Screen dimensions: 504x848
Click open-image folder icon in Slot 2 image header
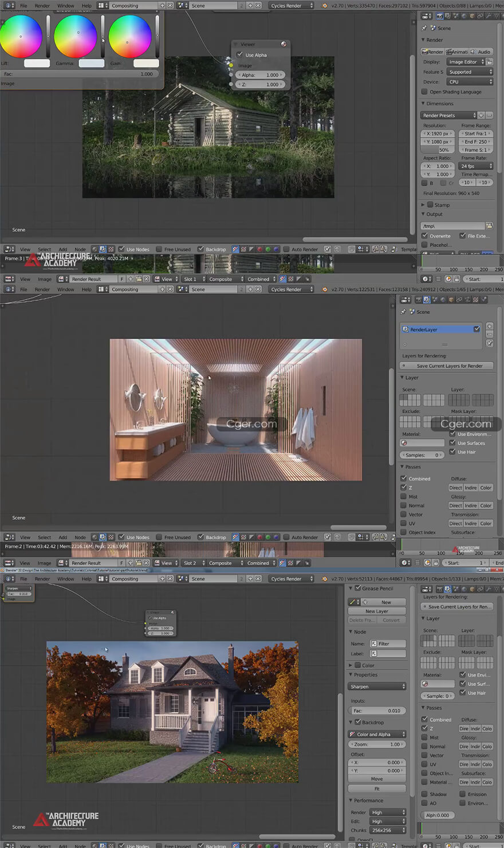(139, 563)
